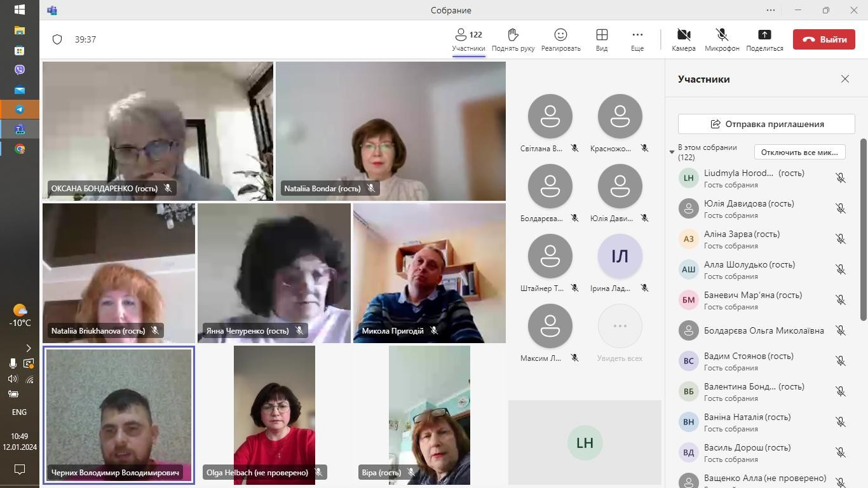The width and height of the screenshot is (868, 488).
Task: Open title bar ellipsis settings menu
Action: (x=771, y=10)
